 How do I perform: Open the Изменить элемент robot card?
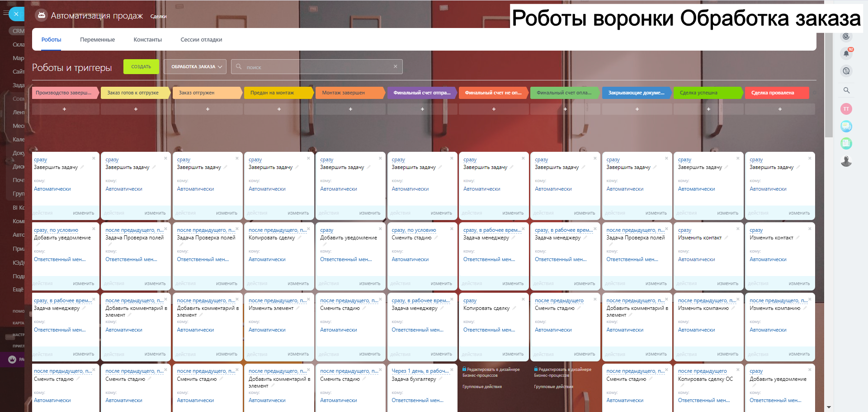[x=279, y=327]
